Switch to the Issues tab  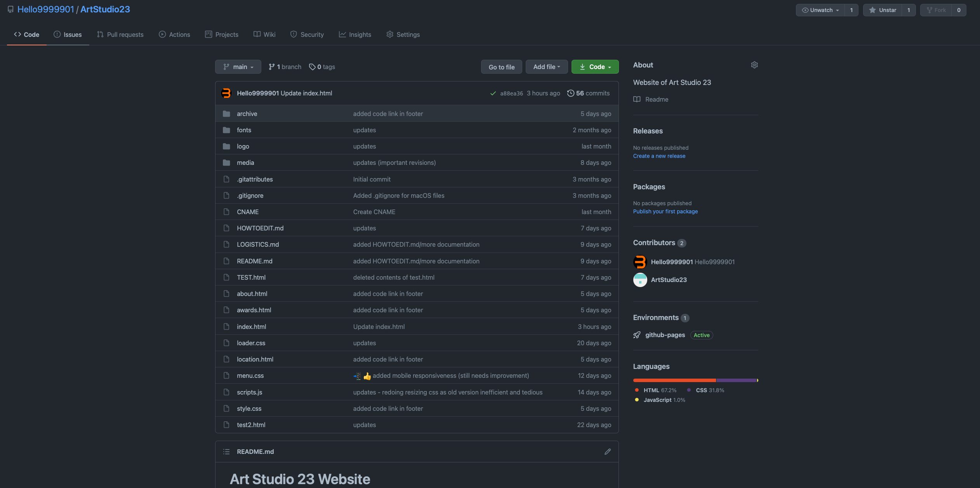click(x=68, y=35)
